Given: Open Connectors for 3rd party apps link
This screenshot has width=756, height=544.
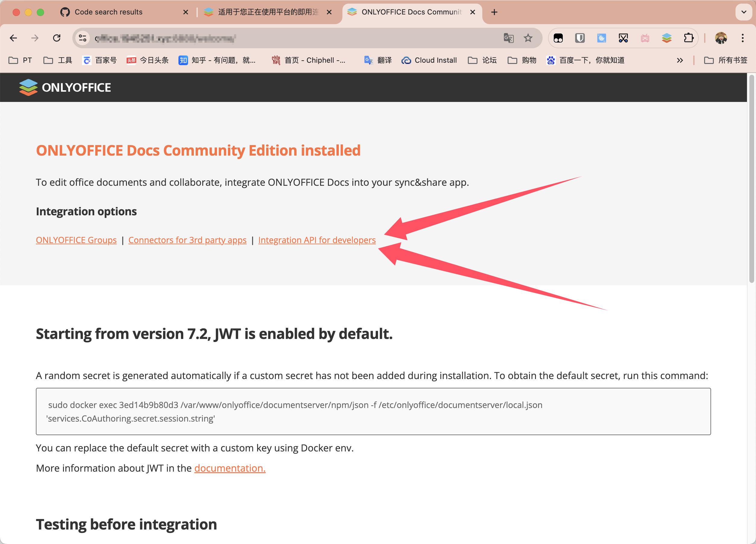Looking at the screenshot, I should (187, 240).
